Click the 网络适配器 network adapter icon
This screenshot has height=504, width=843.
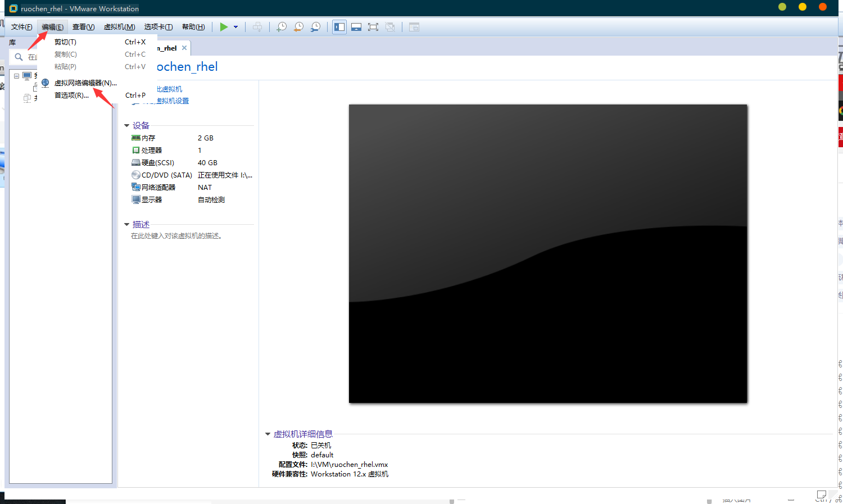(x=136, y=187)
